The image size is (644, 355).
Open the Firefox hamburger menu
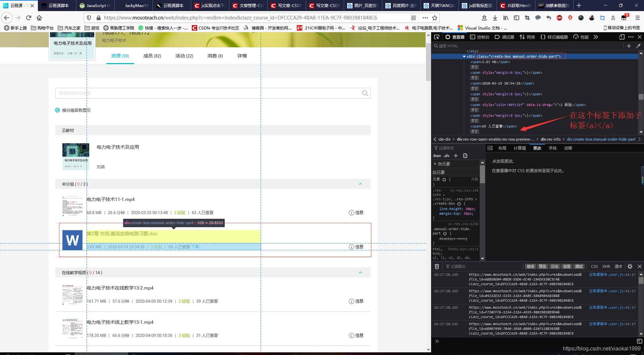[638, 18]
